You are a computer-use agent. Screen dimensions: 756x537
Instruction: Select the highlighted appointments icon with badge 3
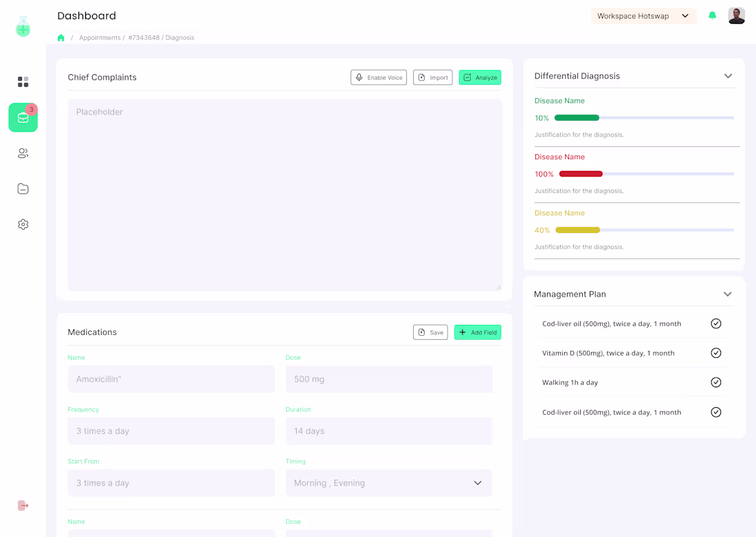23,117
